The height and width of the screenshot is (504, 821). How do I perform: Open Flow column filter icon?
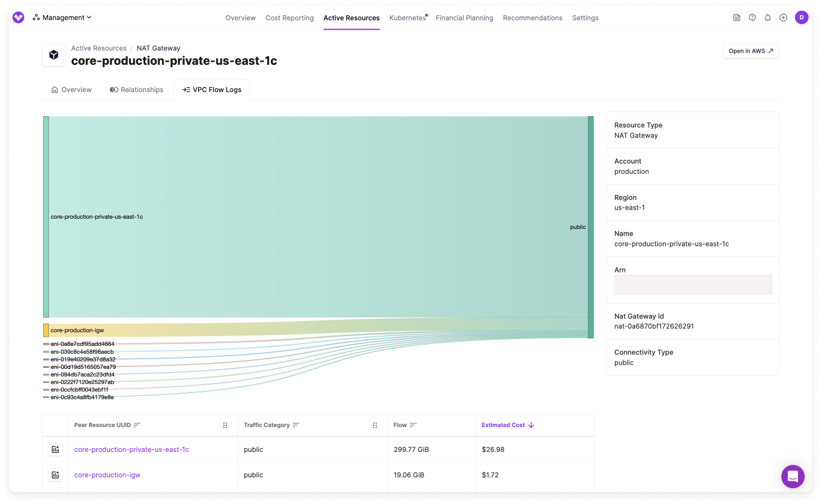click(x=413, y=425)
